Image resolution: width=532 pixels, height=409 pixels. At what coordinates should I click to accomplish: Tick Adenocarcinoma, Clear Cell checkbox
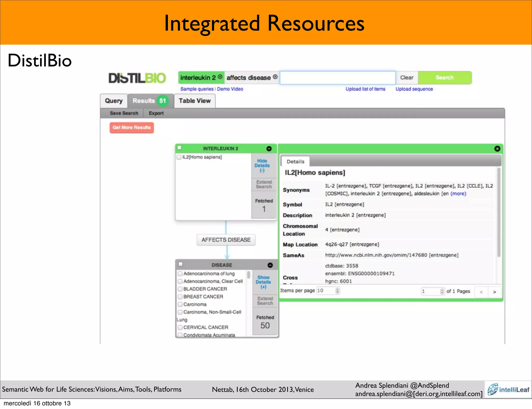(180, 281)
